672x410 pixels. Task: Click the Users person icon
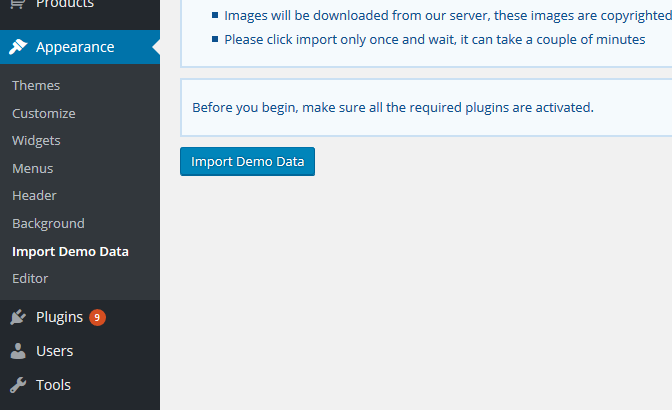18,351
